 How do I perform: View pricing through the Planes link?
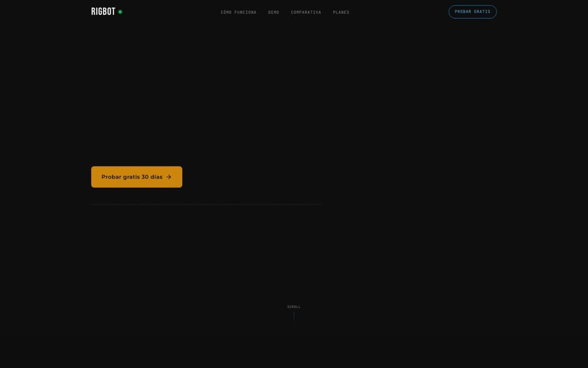341,12
